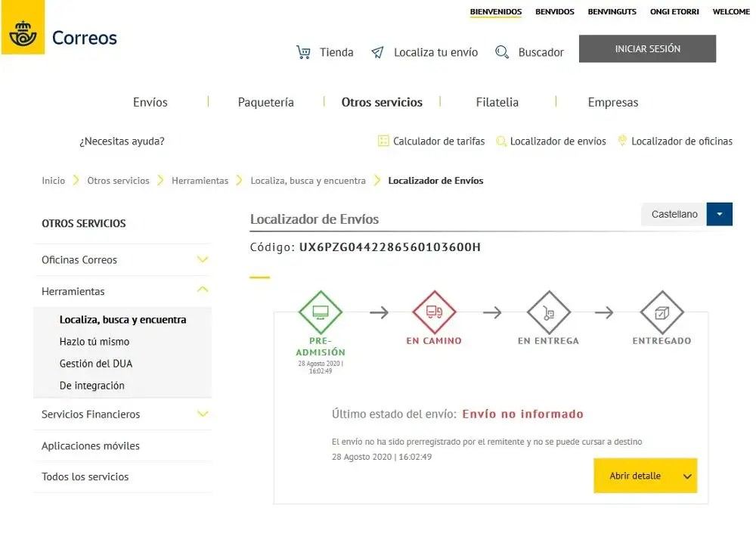Click the Localizador de envíos magnifier icon
The image size is (756, 549).
click(x=501, y=141)
